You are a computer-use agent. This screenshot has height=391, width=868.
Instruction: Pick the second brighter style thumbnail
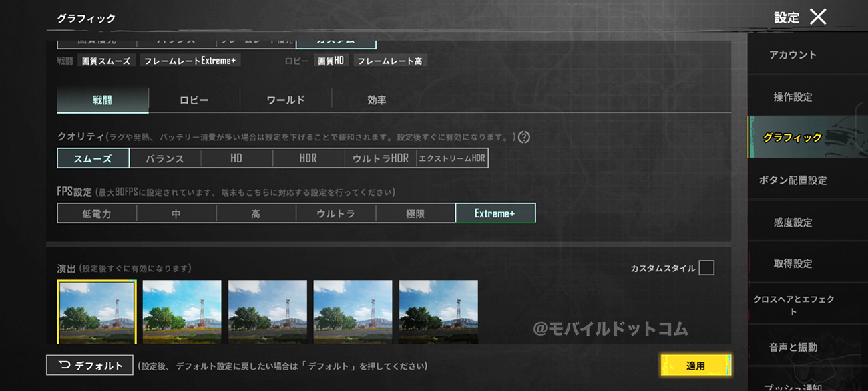coord(182,312)
